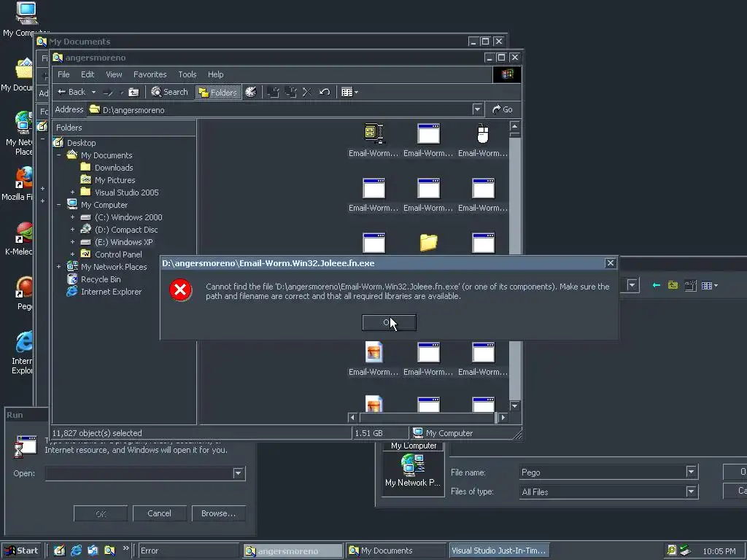The height and width of the screenshot is (560, 747).
Task: Open My Computer desktop icon
Action: (x=25, y=19)
